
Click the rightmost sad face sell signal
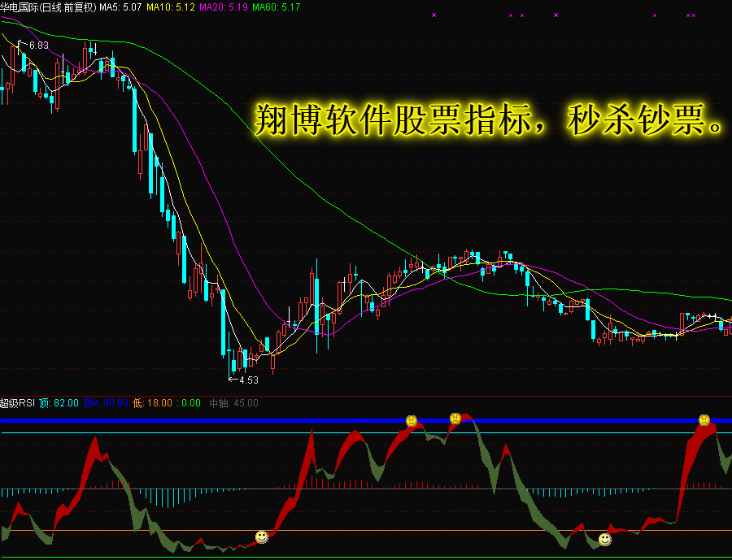pos(704,419)
